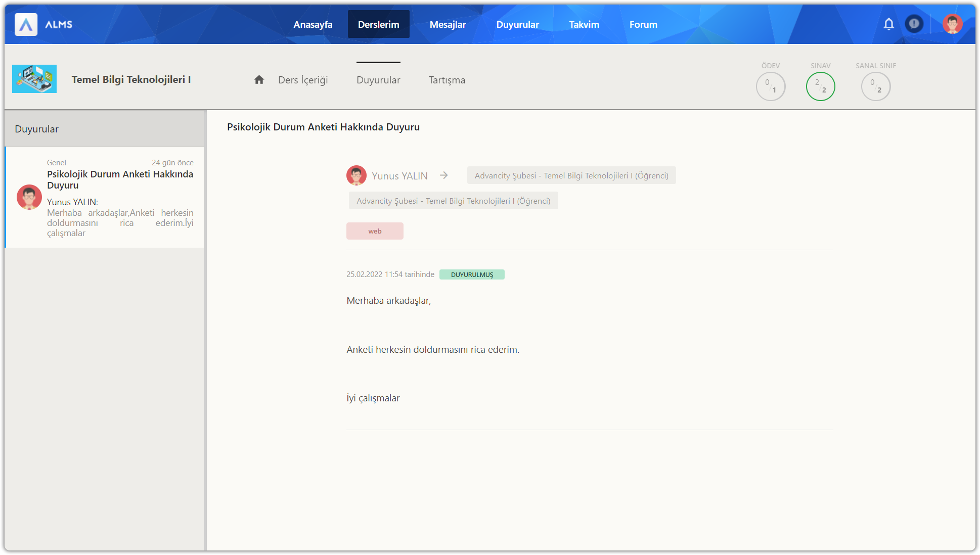Click the course thumbnail image
The width and height of the screenshot is (980, 555).
(34, 79)
